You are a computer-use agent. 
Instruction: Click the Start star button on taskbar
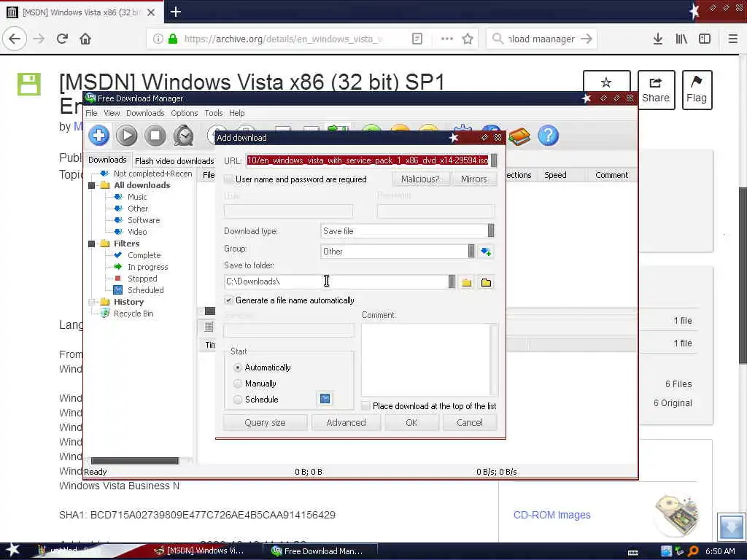[x=12, y=550]
